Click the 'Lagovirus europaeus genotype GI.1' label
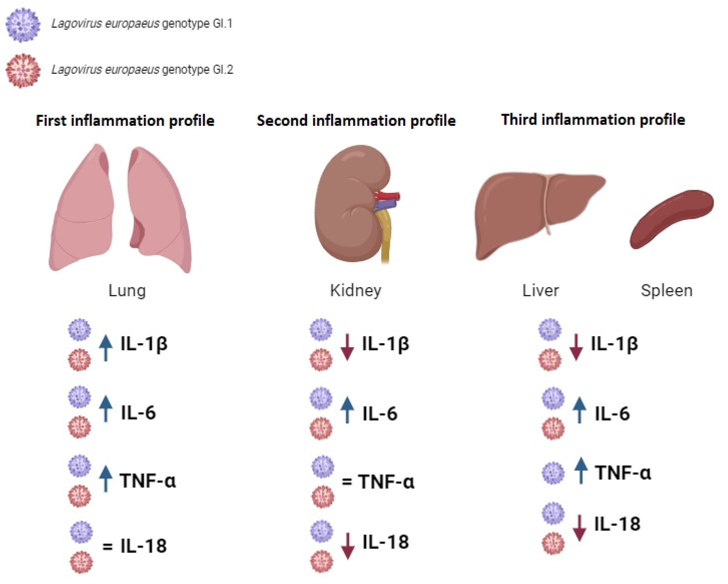728x584 pixels. point(142,24)
